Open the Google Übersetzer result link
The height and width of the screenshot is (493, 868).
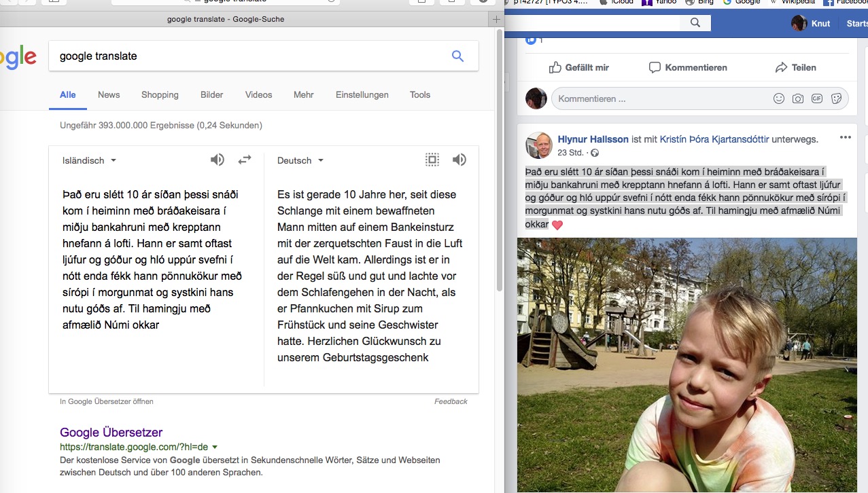pos(111,433)
